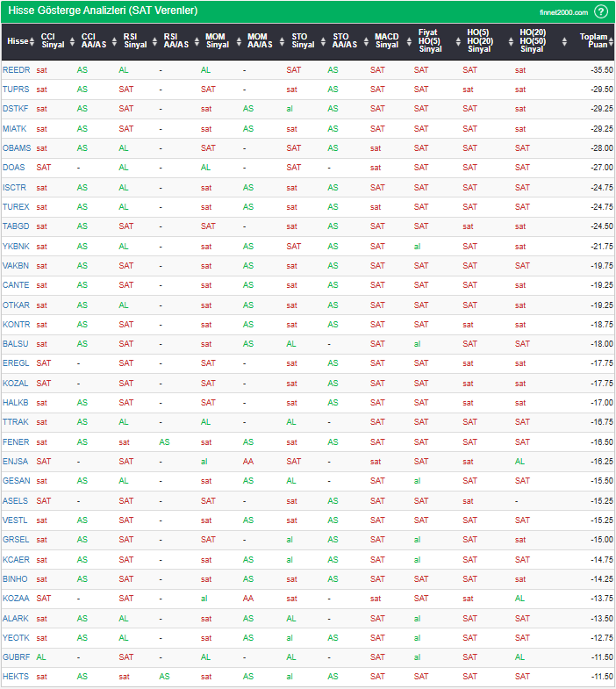Open the HEKTS stock link
The image size is (616, 689).
click(x=16, y=676)
